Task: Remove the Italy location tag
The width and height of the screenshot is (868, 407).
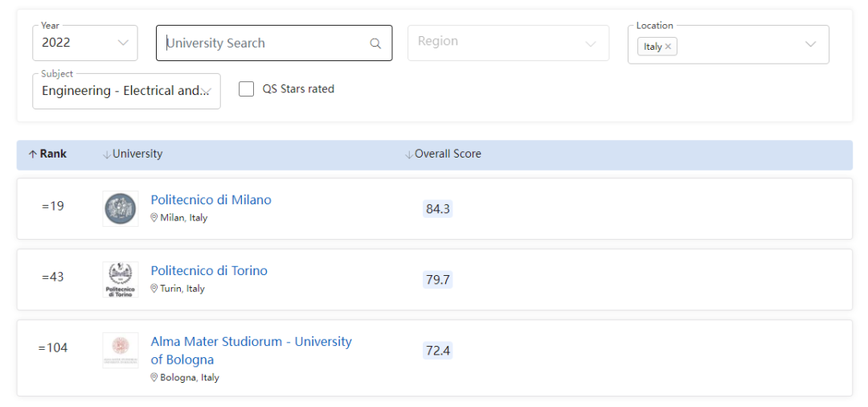Action: pyautogui.click(x=668, y=47)
